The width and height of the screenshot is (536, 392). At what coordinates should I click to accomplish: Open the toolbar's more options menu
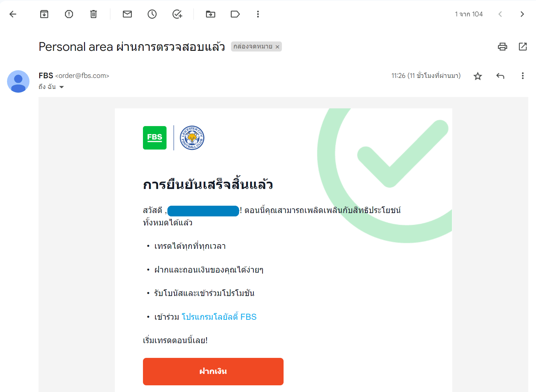tap(258, 14)
